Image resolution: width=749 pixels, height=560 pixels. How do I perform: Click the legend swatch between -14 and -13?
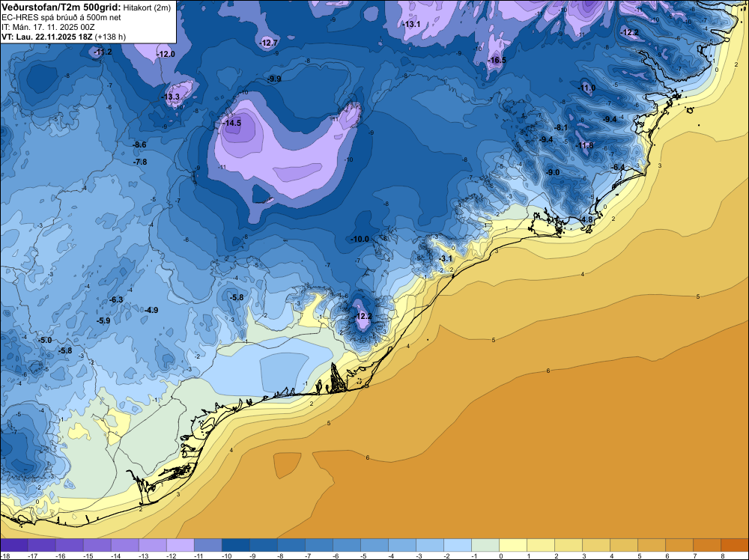(x=124, y=545)
